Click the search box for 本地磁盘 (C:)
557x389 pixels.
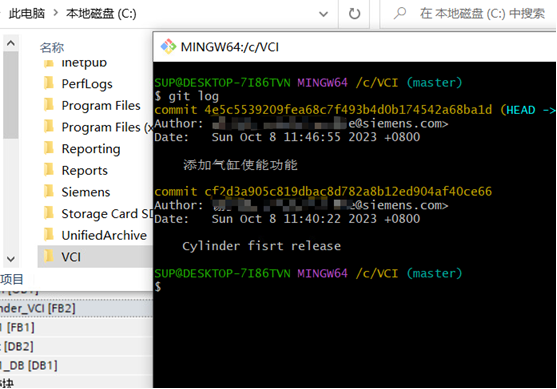point(468,14)
